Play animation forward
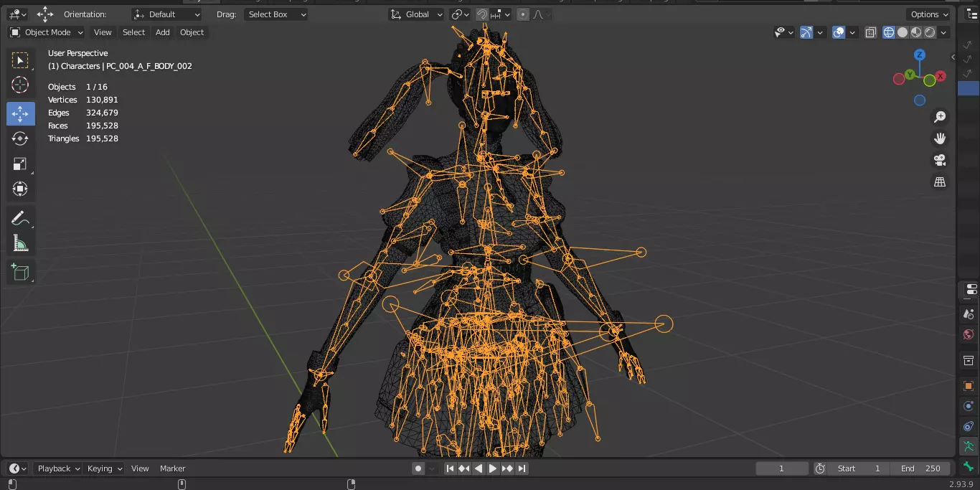This screenshot has height=490, width=980. pos(493,468)
